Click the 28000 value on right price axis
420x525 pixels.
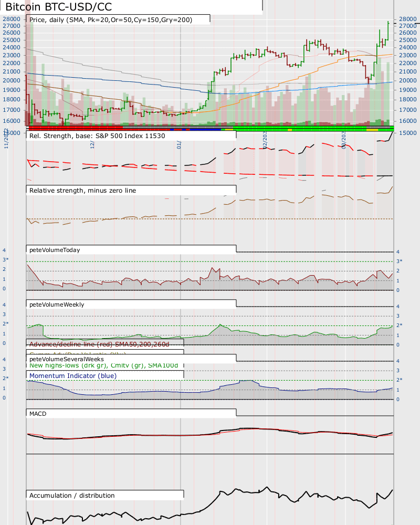point(407,19)
